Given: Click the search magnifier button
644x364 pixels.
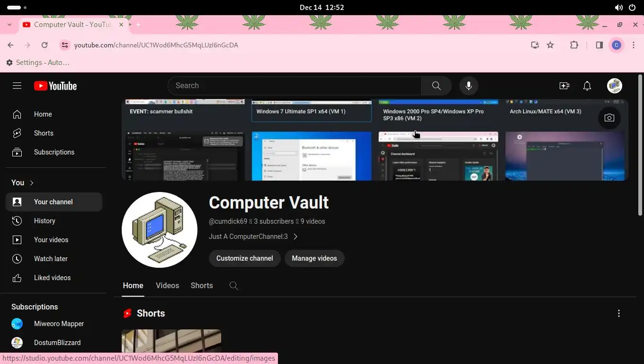Looking at the screenshot, I should click(x=436, y=86).
